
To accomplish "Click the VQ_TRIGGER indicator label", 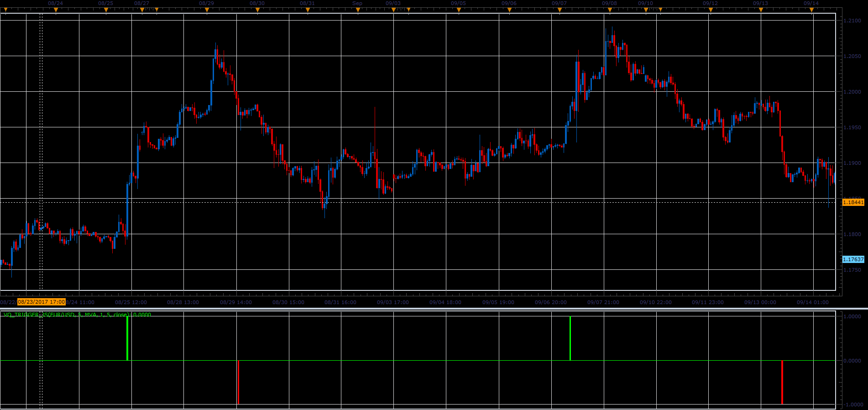I will pos(77,315).
